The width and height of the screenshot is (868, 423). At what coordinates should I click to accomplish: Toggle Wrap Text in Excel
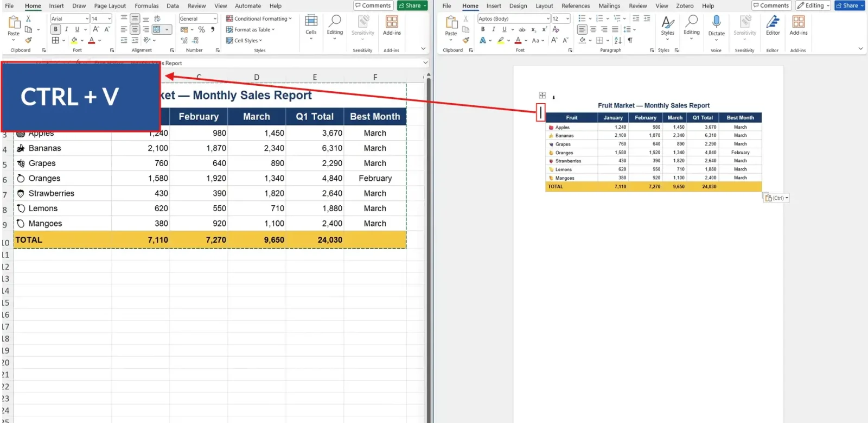(157, 18)
